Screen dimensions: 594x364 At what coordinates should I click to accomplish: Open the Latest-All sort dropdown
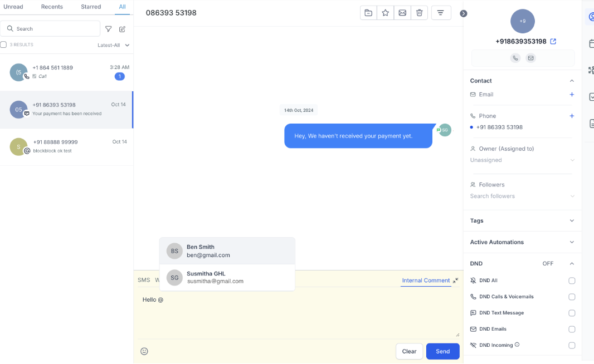click(x=114, y=45)
